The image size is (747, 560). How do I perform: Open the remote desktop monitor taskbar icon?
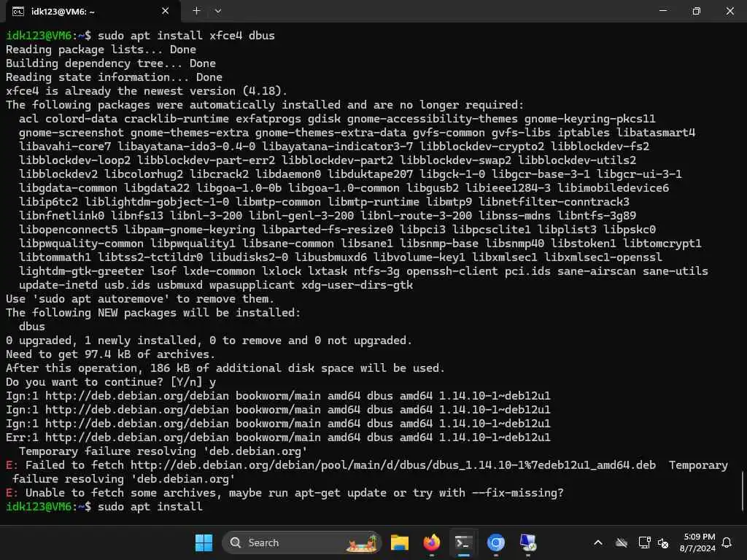point(527,542)
